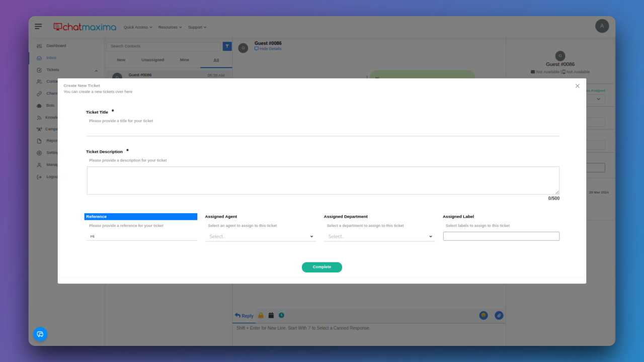
Task: Click the Assigned Label input box
Action: pos(501,236)
